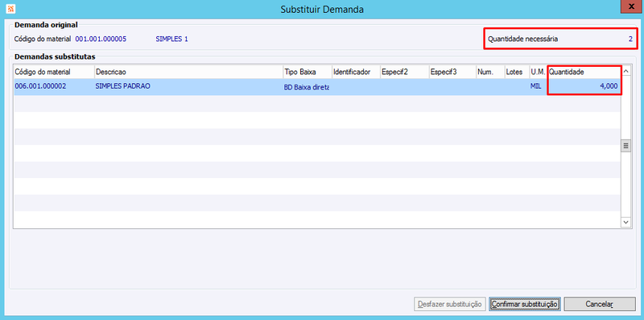The height and width of the screenshot is (320, 644).
Task: Click the vertical scrollbar thumb
Action: point(626,145)
